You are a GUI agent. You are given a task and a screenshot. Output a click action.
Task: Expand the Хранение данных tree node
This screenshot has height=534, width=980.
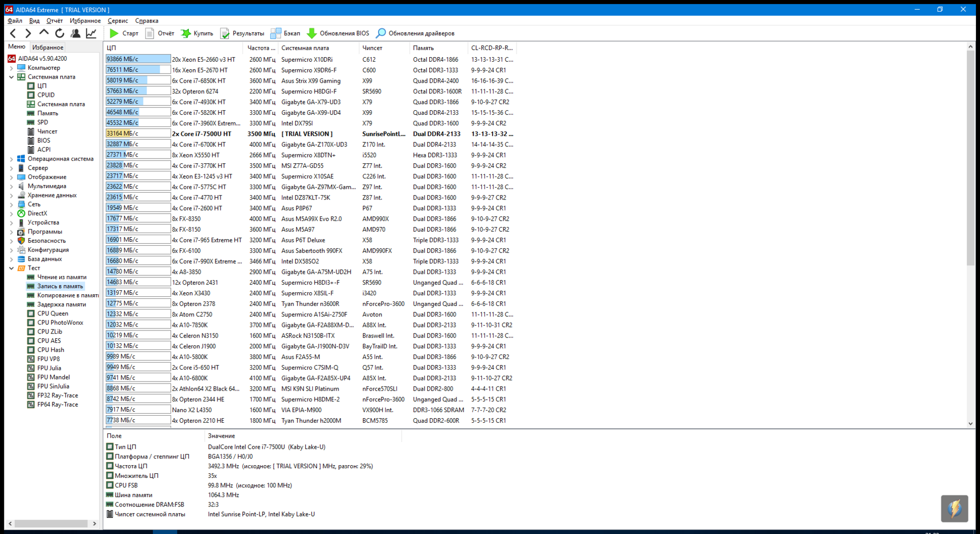(x=11, y=195)
